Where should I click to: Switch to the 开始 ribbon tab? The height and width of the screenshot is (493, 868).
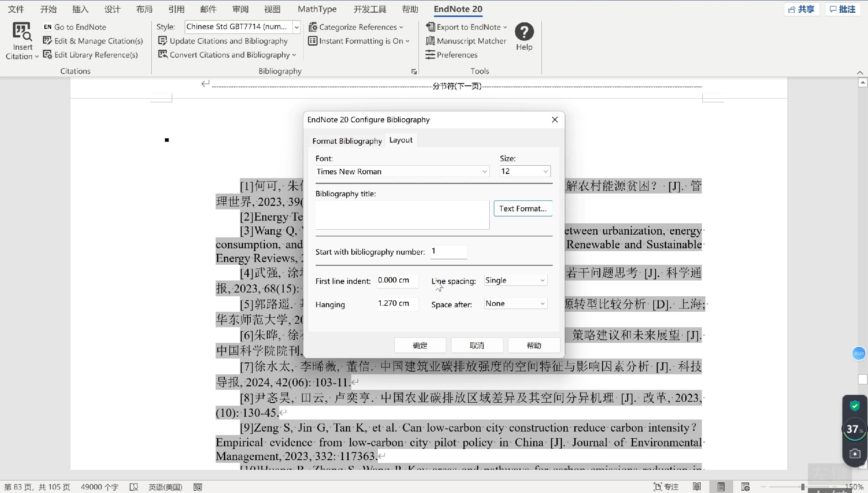tap(48, 9)
